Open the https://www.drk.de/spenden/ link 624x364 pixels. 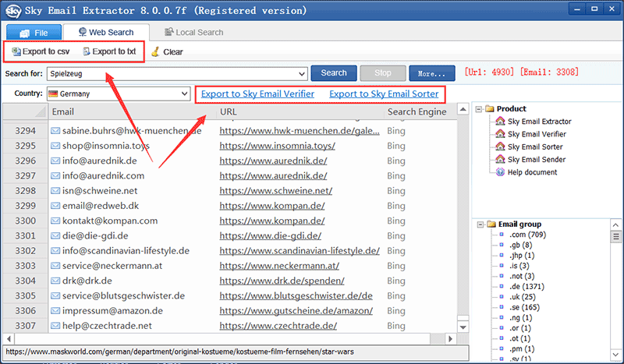(282, 281)
